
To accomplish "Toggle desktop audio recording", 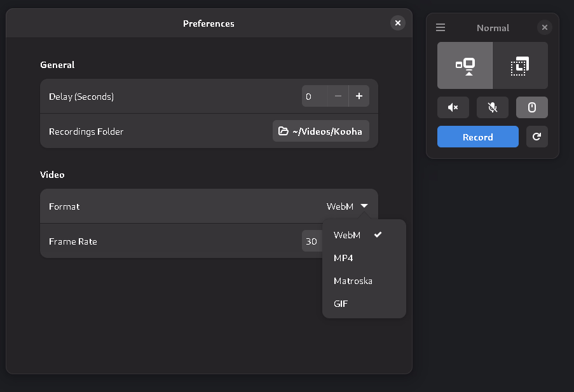I will [453, 107].
